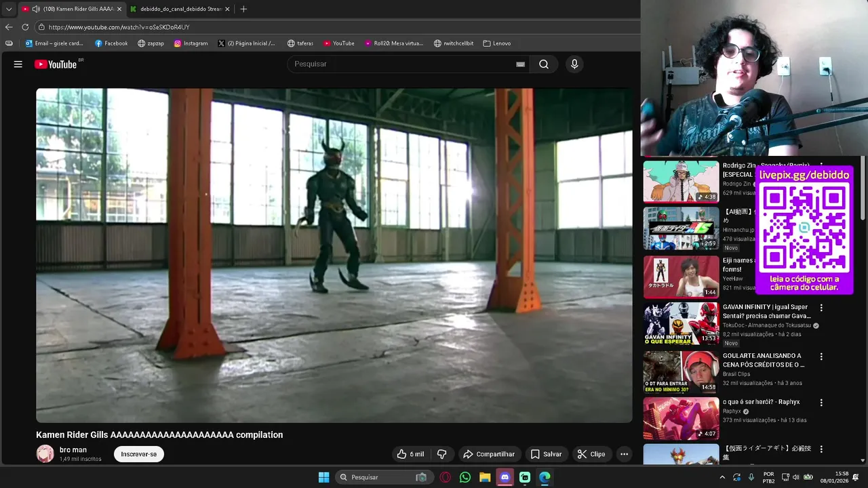Open the Lenovo bookmarks folder
Viewport: 868px width, 488px height.
click(x=497, y=43)
